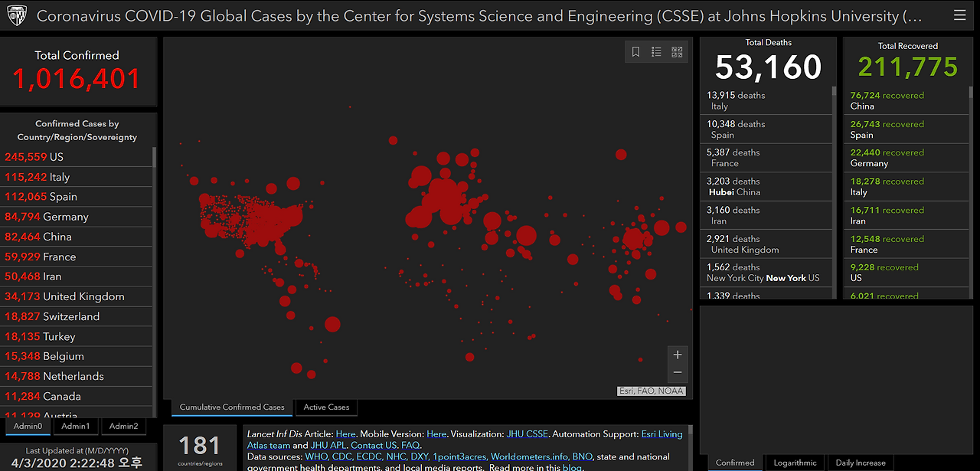Open the FAQ link

pos(410,445)
